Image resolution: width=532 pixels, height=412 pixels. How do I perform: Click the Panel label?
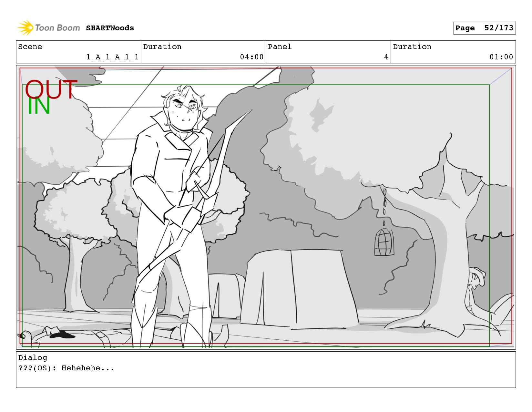pos(280,47)
